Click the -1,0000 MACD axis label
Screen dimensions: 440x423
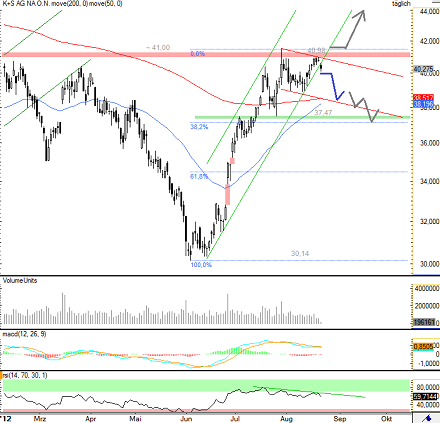[x=428, y=364]
